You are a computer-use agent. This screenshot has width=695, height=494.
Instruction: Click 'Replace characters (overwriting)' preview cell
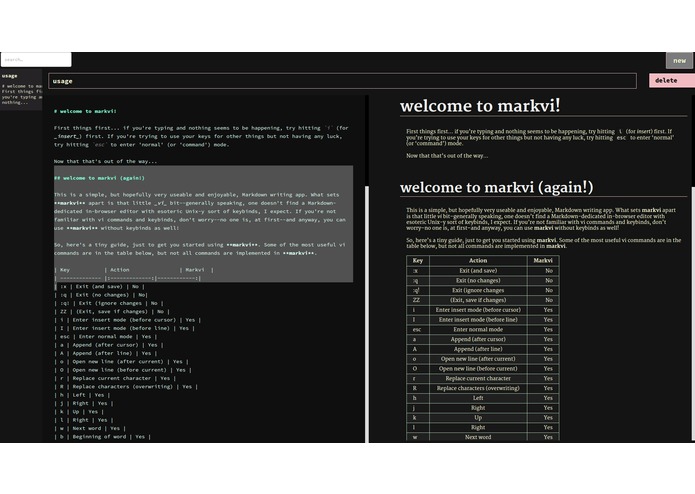pyautogui.click(x=478, y=388)
